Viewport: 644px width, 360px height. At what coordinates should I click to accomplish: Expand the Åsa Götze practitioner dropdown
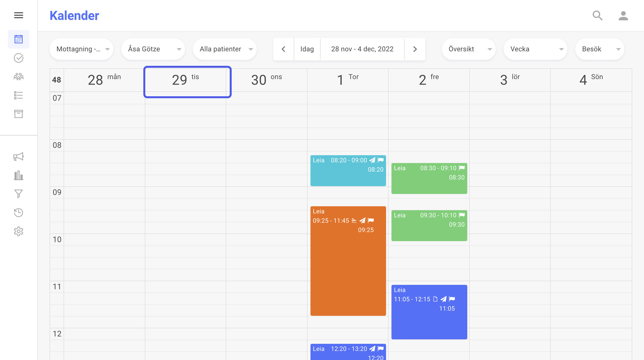(x=153, y=49)
